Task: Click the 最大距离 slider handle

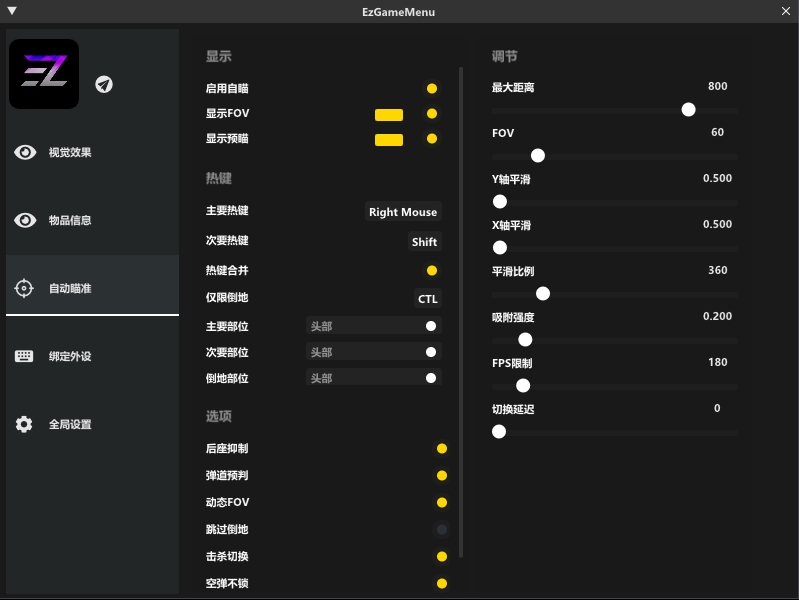Action: [x=688, y=109]
